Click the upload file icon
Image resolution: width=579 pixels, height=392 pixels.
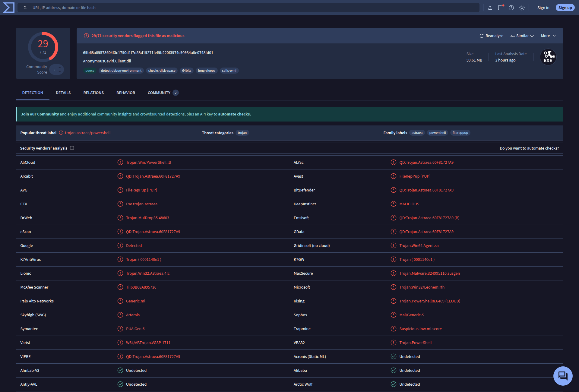490,8
